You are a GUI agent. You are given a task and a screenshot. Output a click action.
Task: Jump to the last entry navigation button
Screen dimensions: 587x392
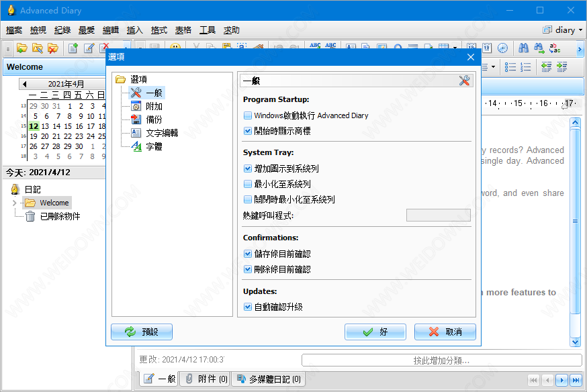click(576, 380)
